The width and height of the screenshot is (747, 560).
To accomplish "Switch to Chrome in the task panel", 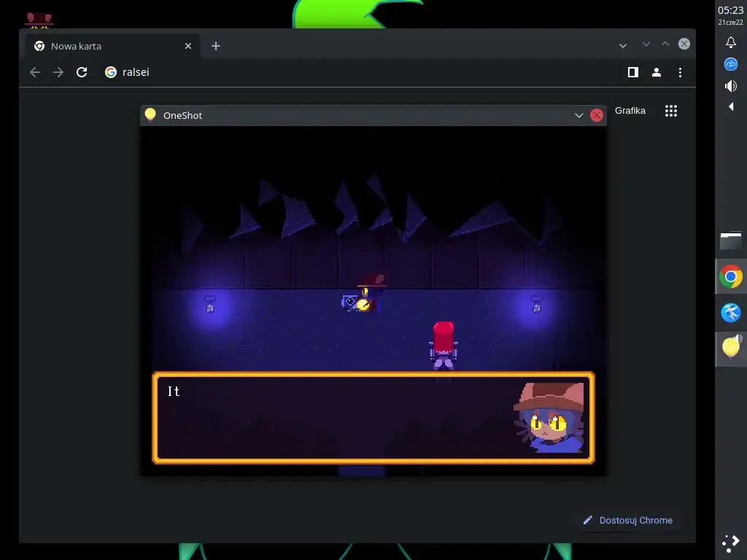I will point(731,276).
